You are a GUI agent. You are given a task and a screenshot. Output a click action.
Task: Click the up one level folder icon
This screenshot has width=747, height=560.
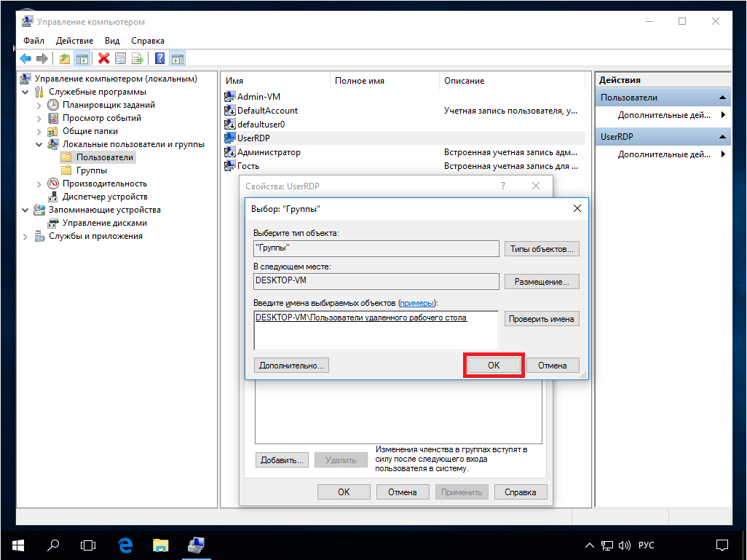[x=65, y=59]
